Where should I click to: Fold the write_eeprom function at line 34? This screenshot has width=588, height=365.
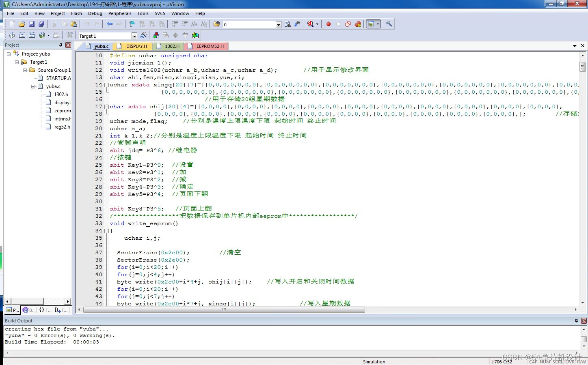pos(106,231)
